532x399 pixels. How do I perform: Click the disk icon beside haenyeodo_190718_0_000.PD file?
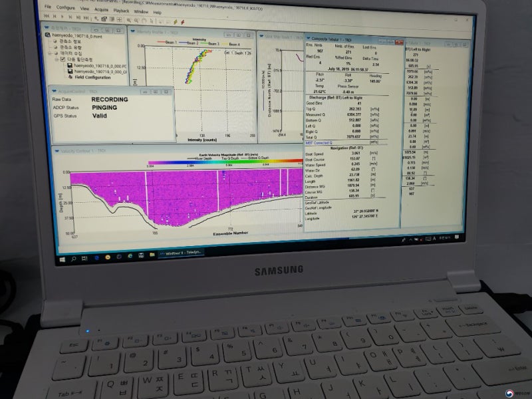70,65
